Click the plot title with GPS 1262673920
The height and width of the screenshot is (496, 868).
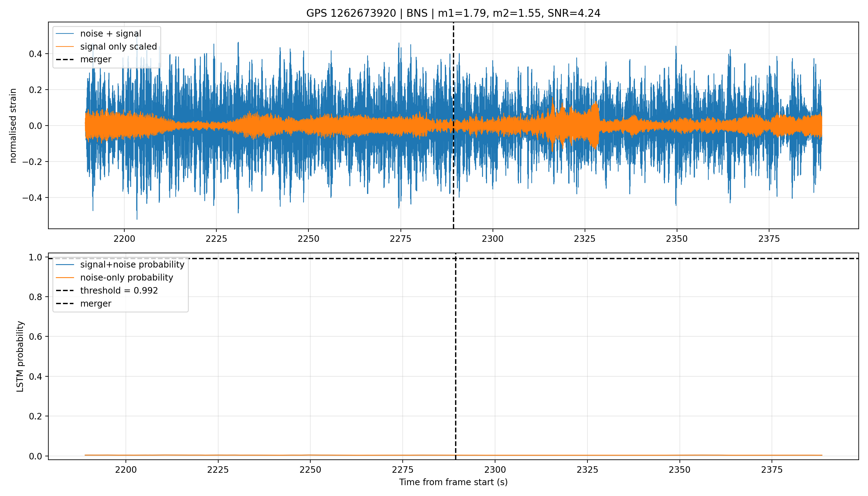tap(453, 13)
